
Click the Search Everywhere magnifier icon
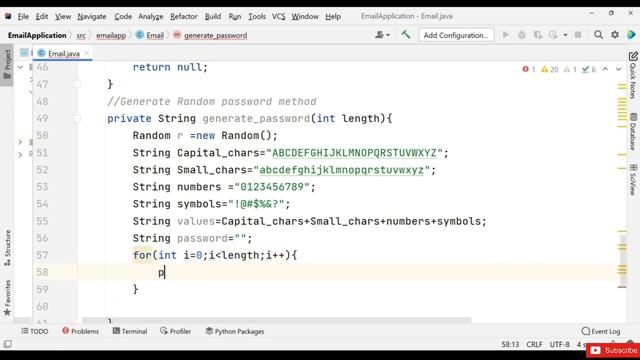pyautogui.click(x=598, y=35)
